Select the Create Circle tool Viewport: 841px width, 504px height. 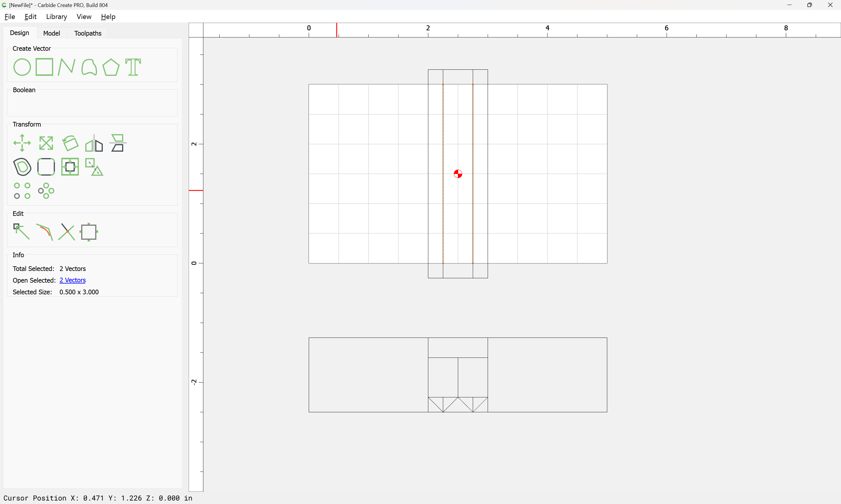click(x=22, y=67)
